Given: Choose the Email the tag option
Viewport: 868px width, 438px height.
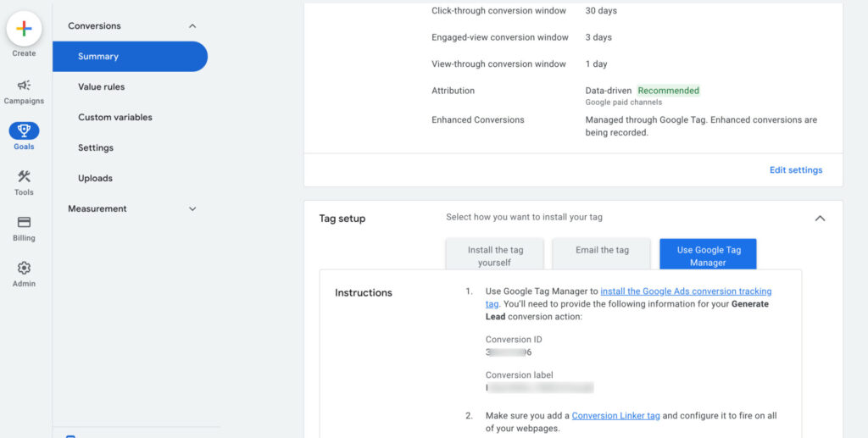Looking at the screenshot, I should (602, 251).
